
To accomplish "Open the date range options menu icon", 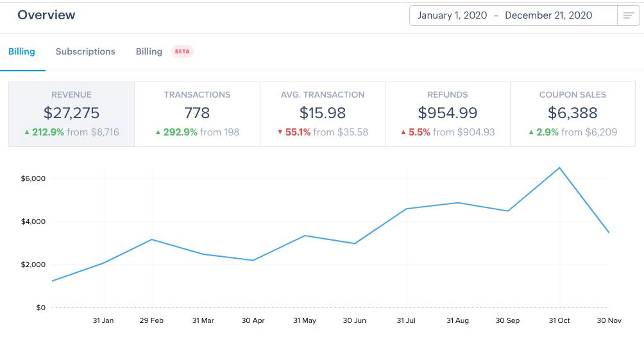I will 629,15.
